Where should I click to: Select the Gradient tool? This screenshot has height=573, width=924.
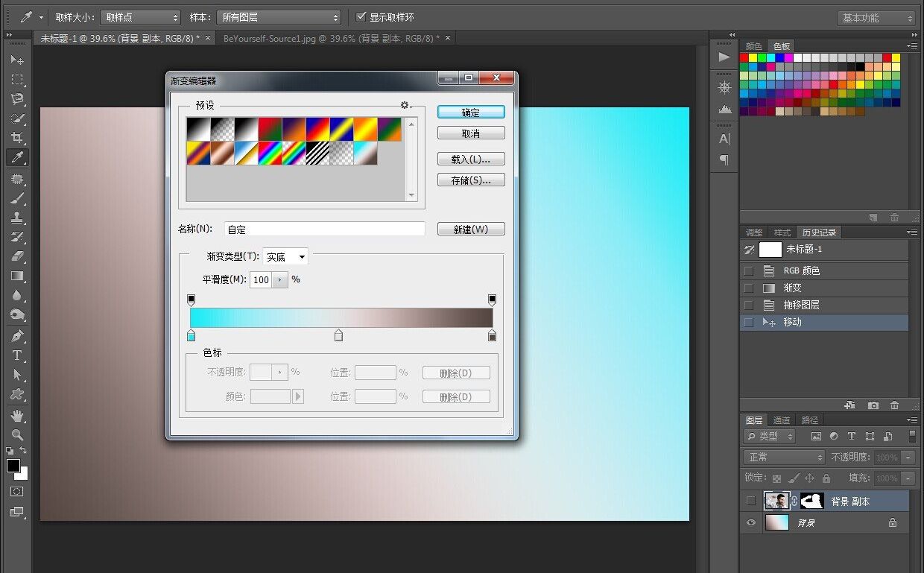(17, 276)
